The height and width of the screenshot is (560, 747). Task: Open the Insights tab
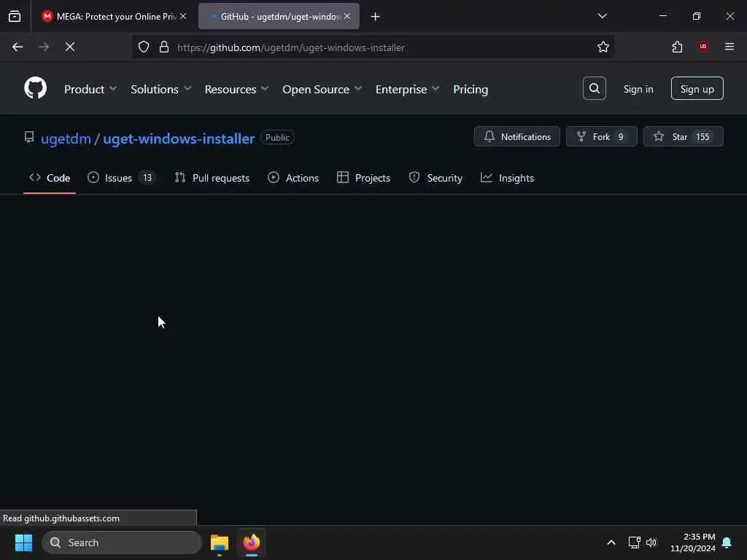508,178
